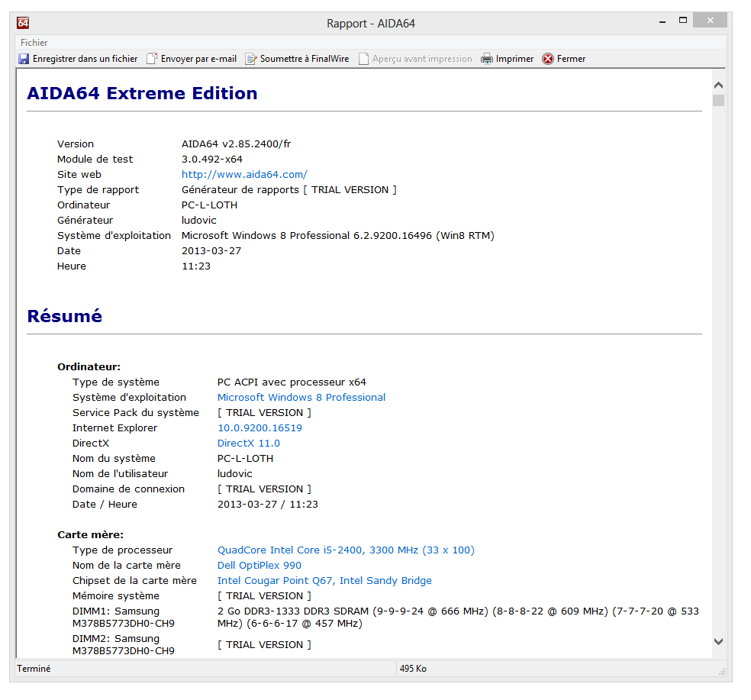Click the DIMM2 Samsung M378B5773DH0-CH9 label
751x700 pixels.
pos(124,645)
